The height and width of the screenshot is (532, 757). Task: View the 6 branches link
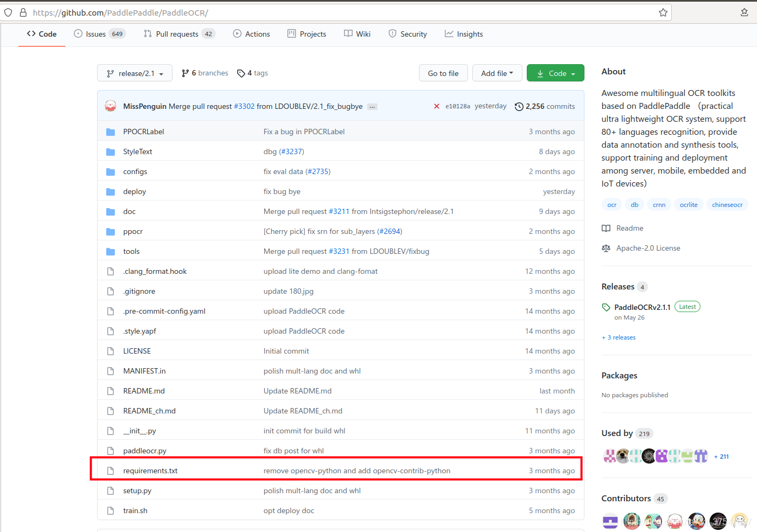(x=205, y=73)
